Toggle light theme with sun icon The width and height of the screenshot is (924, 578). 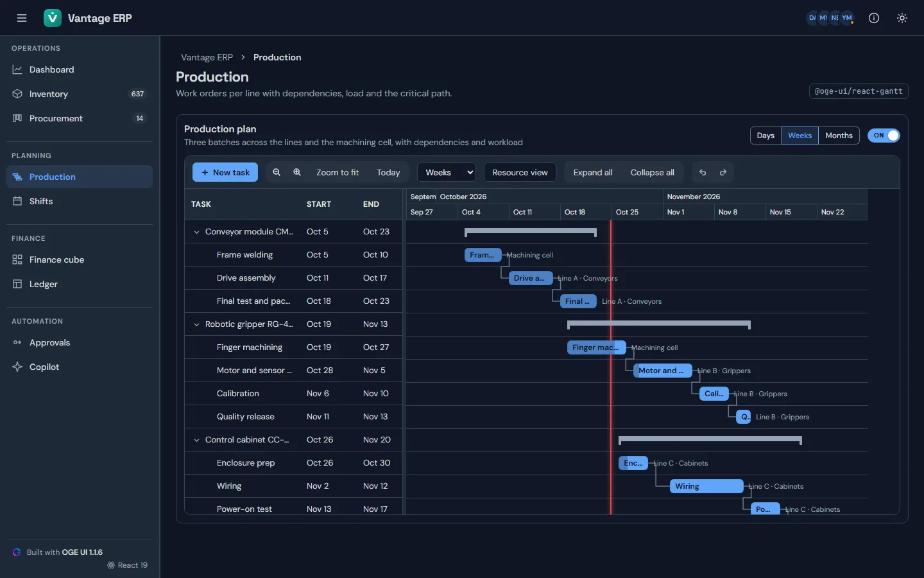tap(902, 18)
